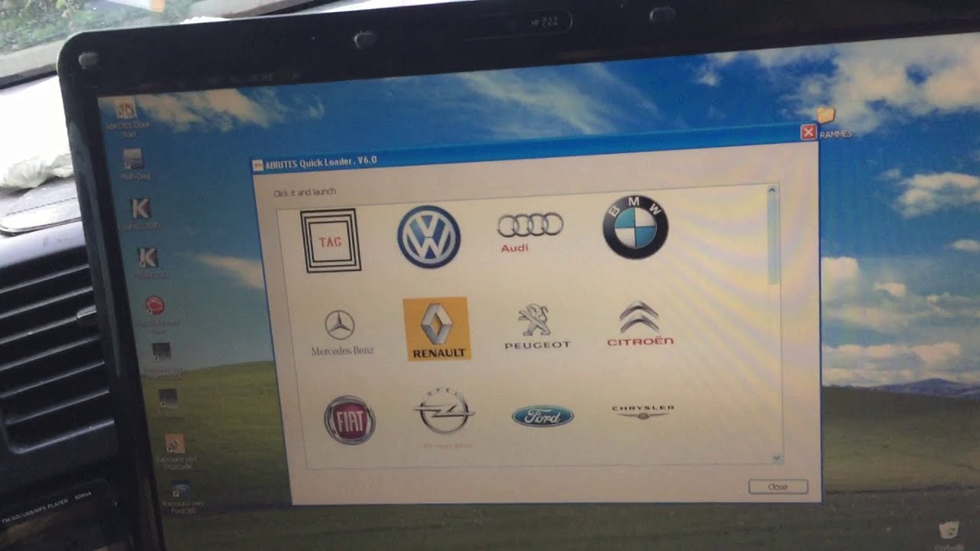980x551 pixels.
Task: Open the Citroën chevrons module
Action: coord(640,324)
